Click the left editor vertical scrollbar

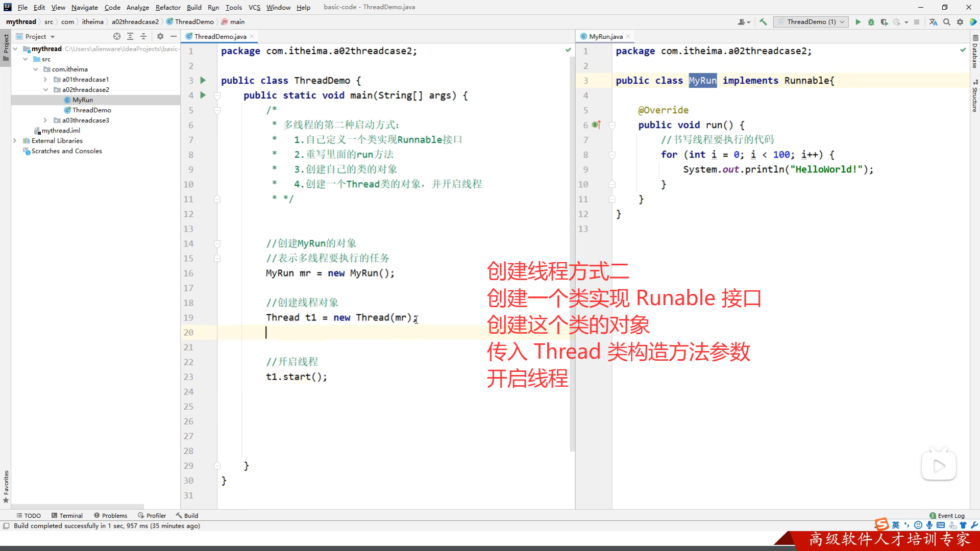click(572, 255)
